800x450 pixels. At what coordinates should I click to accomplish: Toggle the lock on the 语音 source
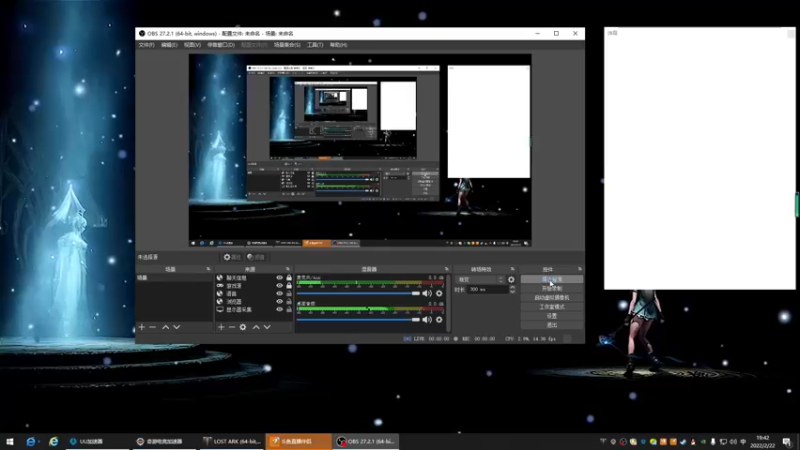click(289, 293)
